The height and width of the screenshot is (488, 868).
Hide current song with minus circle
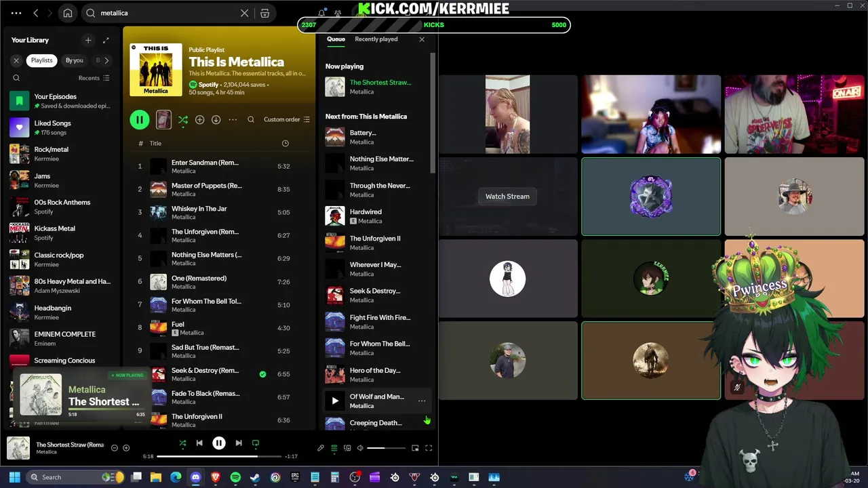tap(114, 448)
